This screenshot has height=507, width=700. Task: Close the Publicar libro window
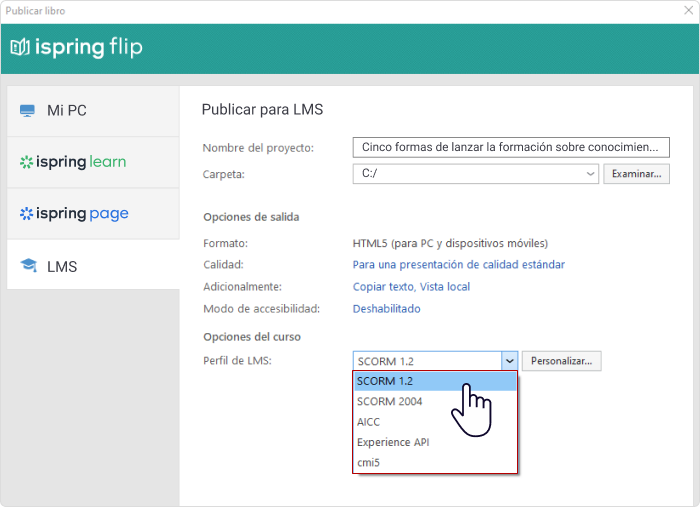tap(688, 10)
